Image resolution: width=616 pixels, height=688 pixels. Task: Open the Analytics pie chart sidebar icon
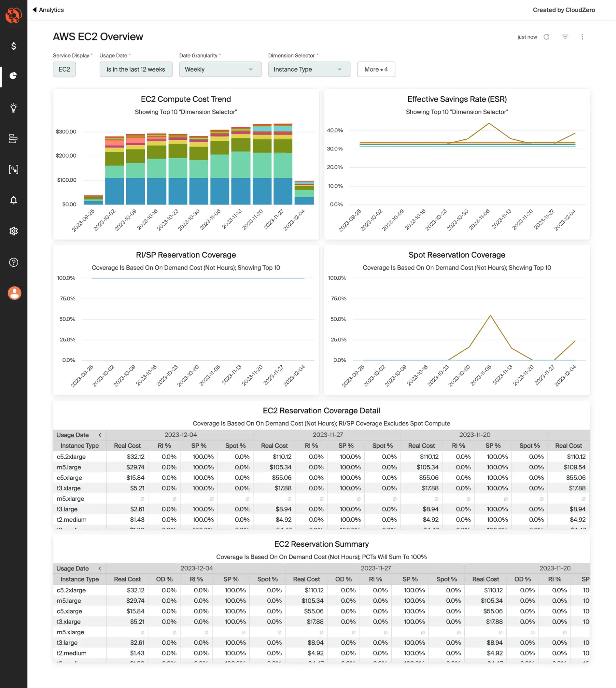13,75
